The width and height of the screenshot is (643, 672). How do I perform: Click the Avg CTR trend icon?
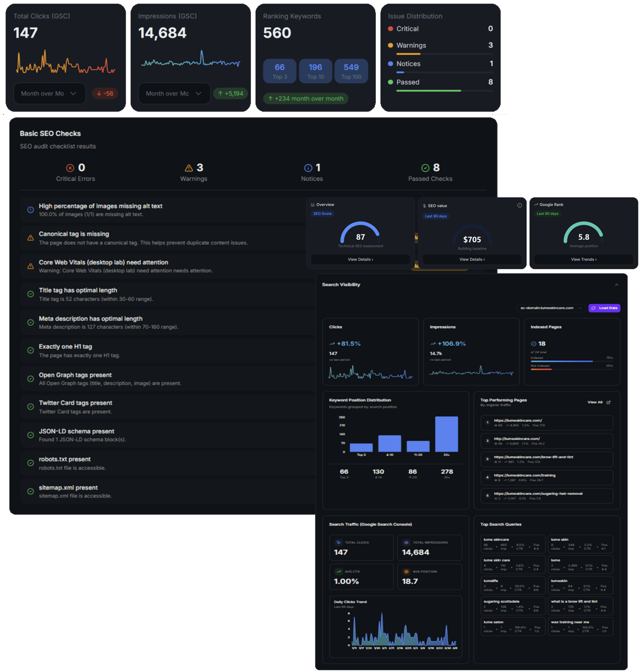pyautogui.click(x=339, y=572)
